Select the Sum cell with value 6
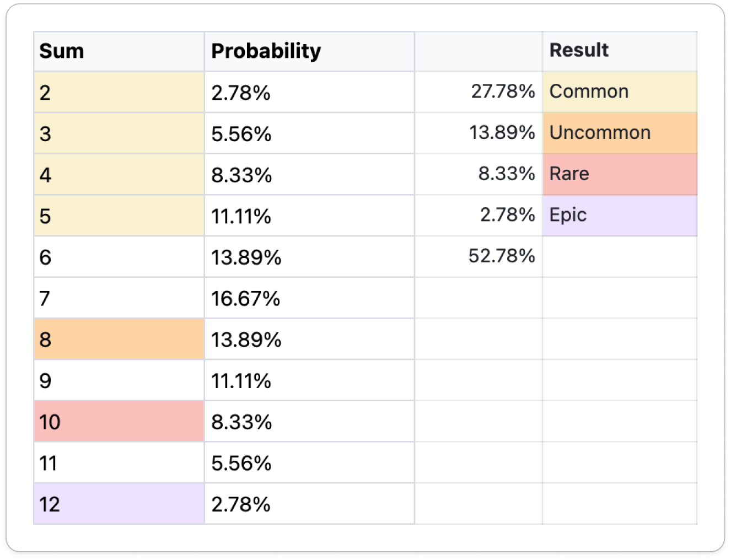Viewport: 731px width, 560px height. [119, 257]
